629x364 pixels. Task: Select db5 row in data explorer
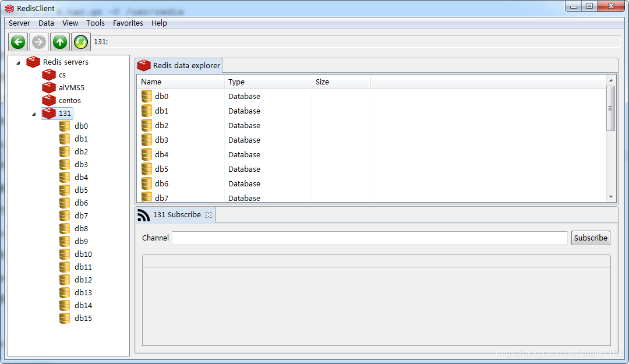click(372, 169)
